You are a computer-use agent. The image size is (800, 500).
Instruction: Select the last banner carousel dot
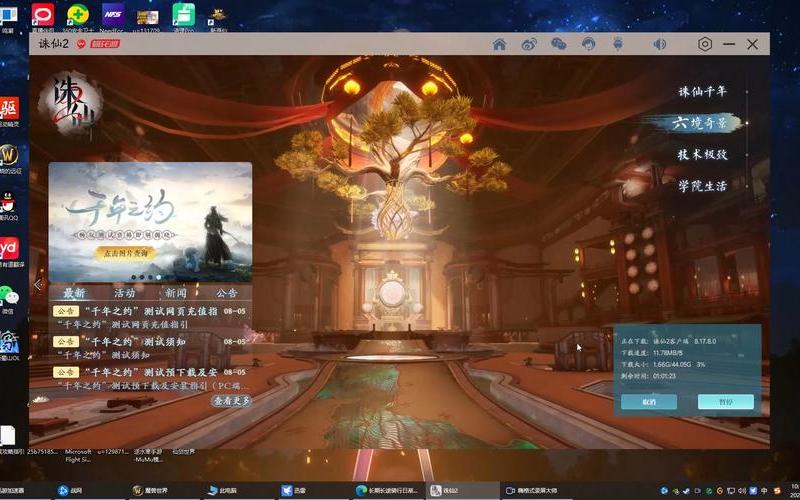pyautogui.click(x=159, y=277)
